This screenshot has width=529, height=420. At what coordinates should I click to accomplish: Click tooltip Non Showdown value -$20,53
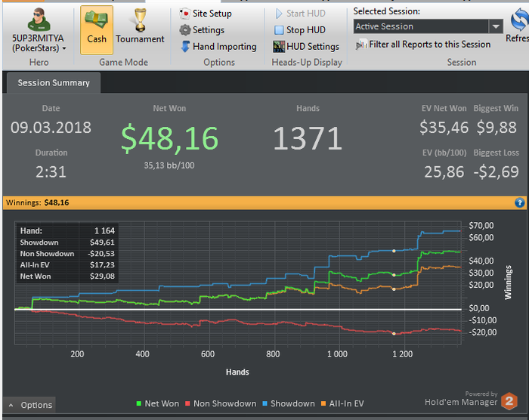[x=101, y=254]
